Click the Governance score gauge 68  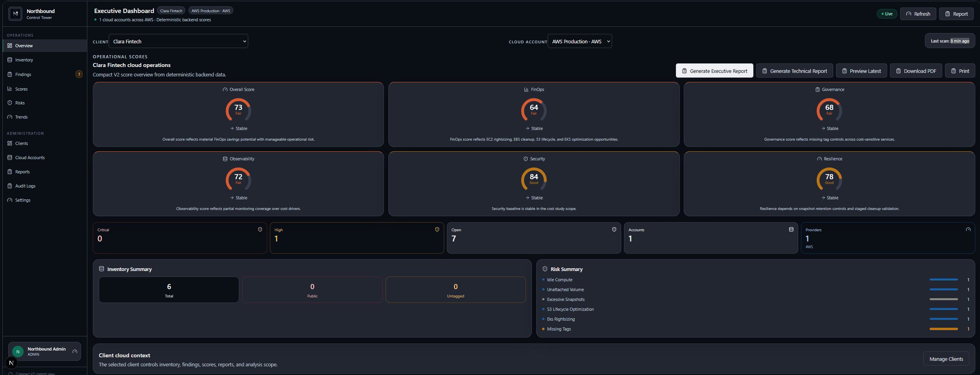point(829,110)
